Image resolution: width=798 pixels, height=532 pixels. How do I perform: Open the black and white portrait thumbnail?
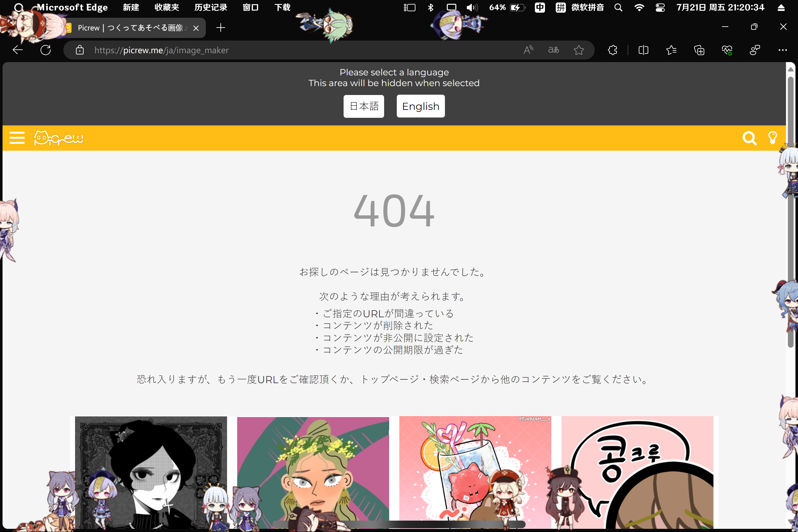[x=151, y=472]
